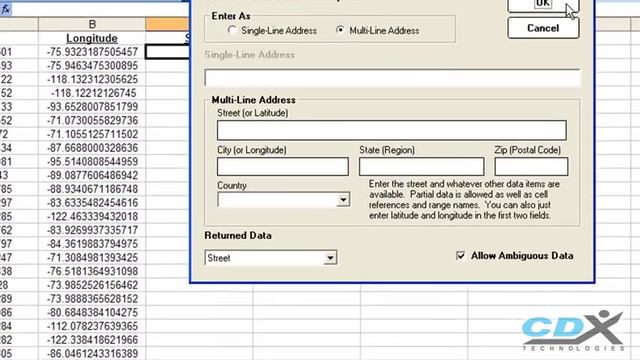
Task: Select cell with -71.1055125711502
Action: (x=92, y=134)
